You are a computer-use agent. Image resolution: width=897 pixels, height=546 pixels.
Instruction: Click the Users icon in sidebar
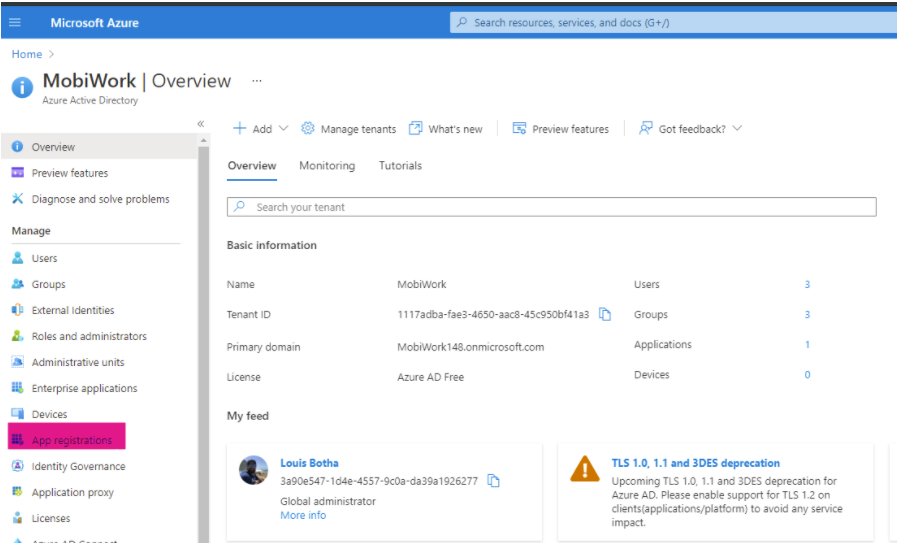pos(17,258)
